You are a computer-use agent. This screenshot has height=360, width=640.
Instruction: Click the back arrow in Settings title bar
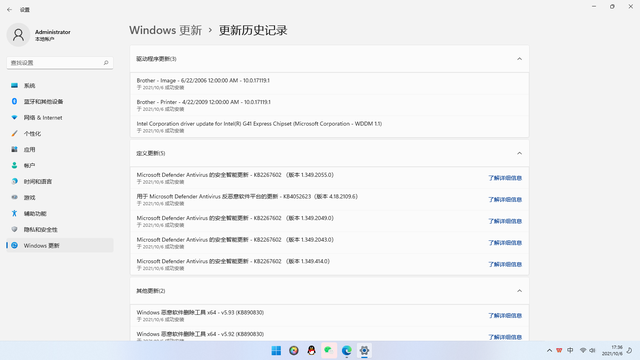tap(9, 9)
